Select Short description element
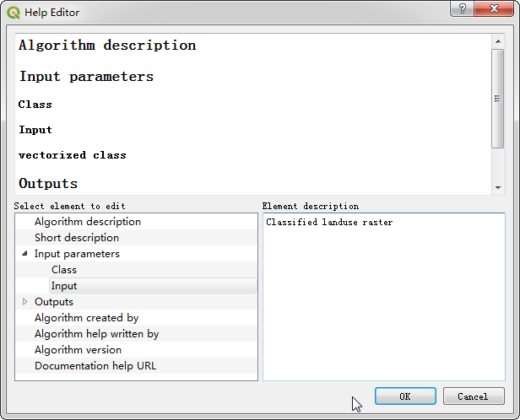Viewport: 520px width, 420px height. pos(77,238)
